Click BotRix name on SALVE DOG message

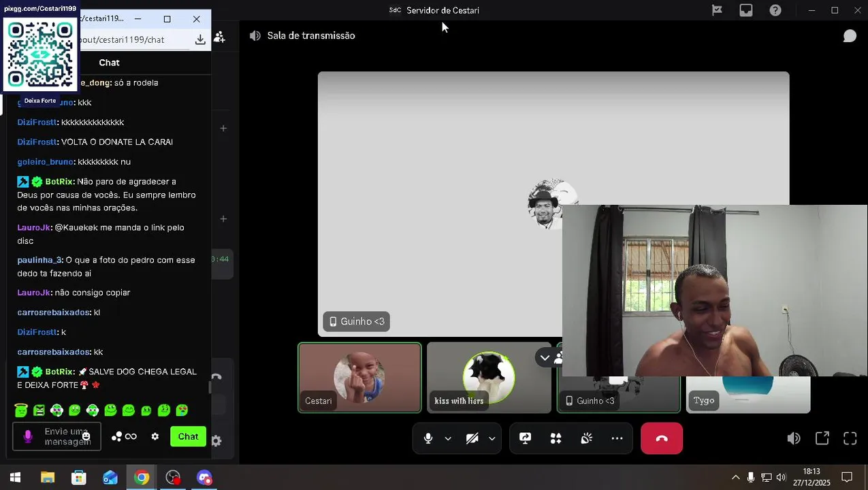pyautogui.click(x=59, y=372)
